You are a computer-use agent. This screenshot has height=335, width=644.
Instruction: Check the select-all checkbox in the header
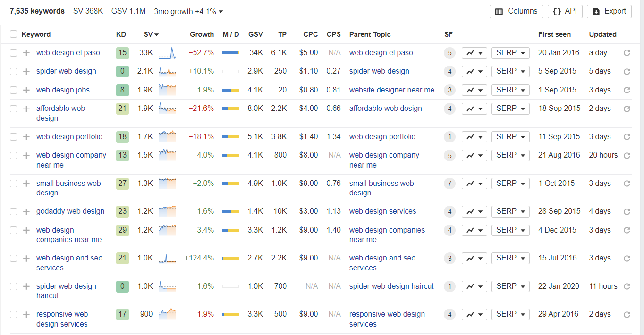(x=13, y=34)
